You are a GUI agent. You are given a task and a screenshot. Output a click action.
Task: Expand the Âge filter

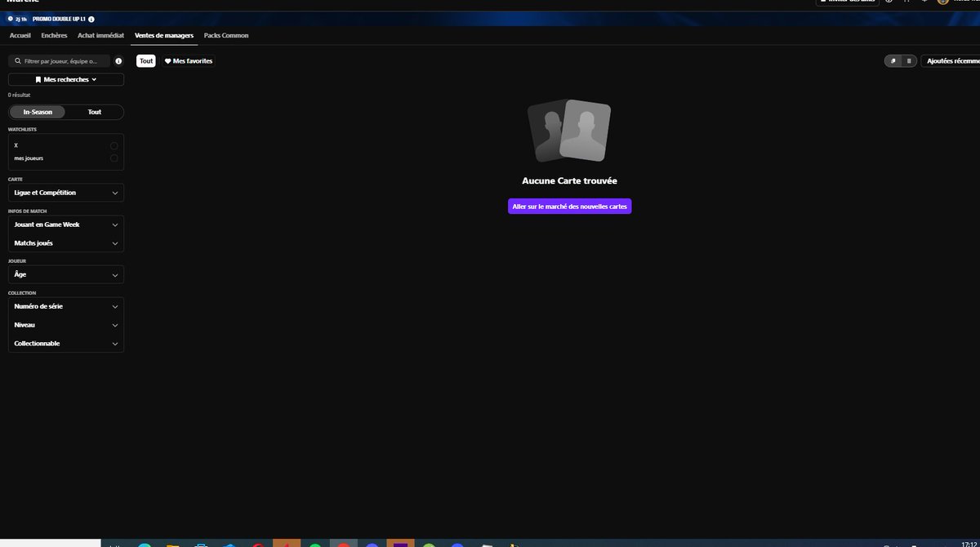point(66,274)
